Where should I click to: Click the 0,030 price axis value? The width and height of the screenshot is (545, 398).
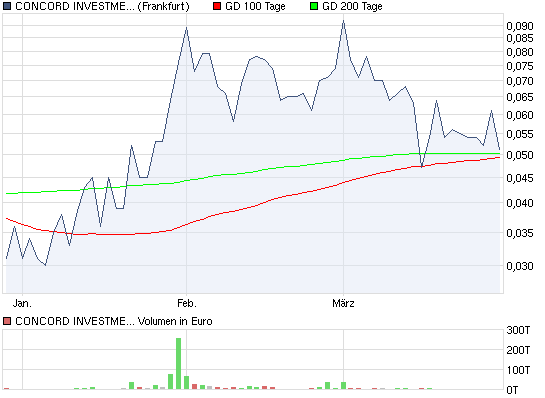pyautogui.click(x=520, y=266)
